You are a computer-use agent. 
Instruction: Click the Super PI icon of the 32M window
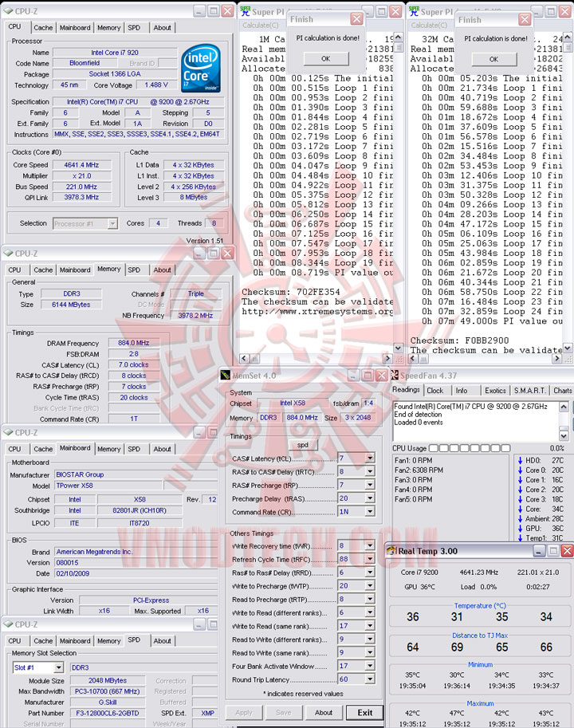click(414, 11)
